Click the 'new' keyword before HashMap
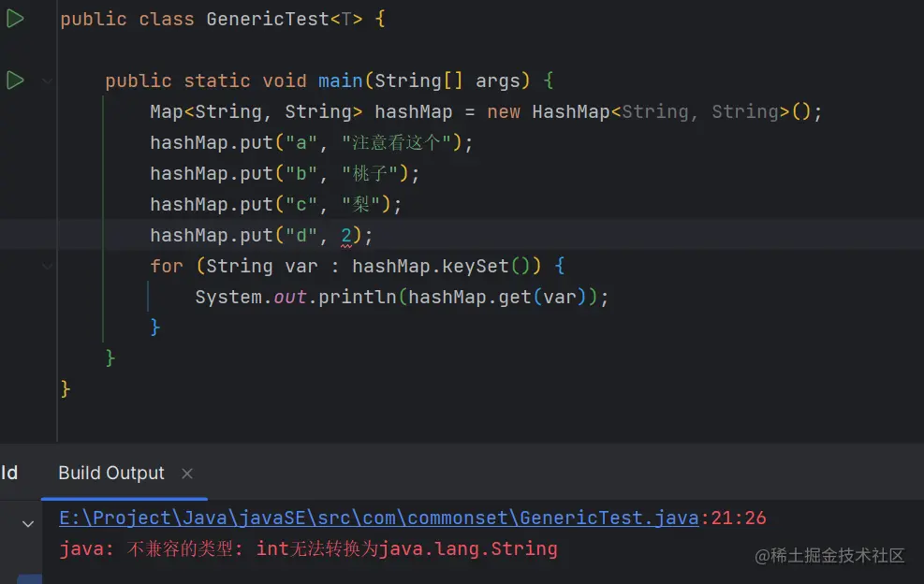 point(504,112)
